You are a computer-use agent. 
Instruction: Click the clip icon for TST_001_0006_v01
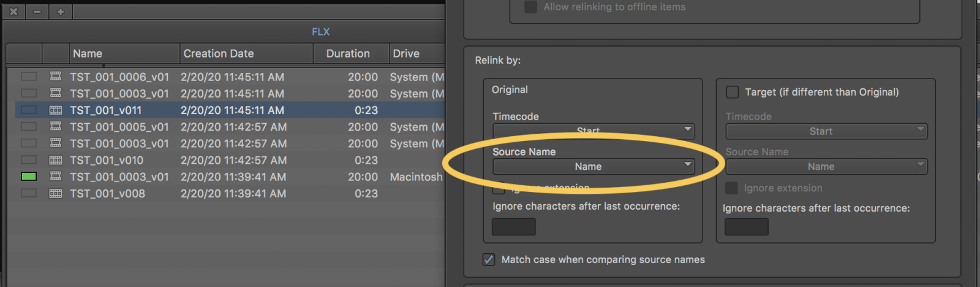56,77
